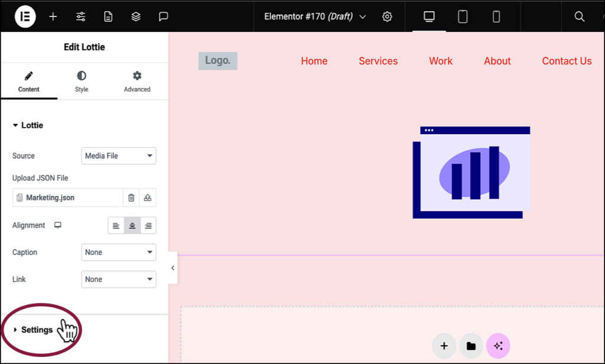Expand the Settings section

[37, 329]
